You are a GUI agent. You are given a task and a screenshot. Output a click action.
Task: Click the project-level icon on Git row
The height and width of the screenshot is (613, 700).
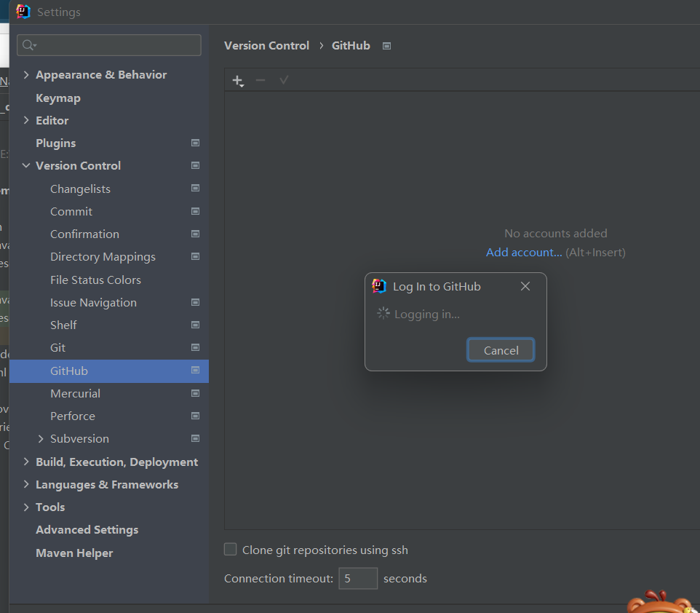(195, 347)
